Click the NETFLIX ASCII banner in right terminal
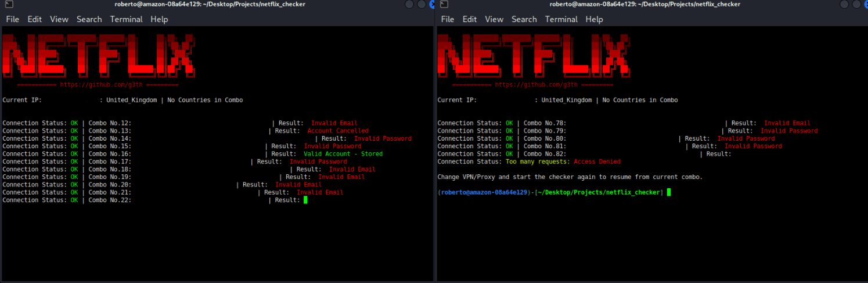Screen dimensions: 868x283 [533, 55]
